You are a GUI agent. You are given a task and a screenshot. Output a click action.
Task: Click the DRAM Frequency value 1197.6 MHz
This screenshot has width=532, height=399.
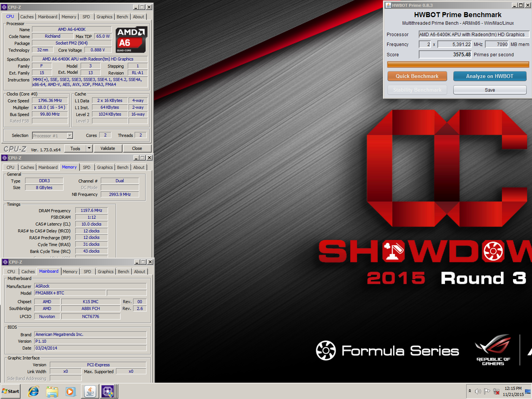91,210
